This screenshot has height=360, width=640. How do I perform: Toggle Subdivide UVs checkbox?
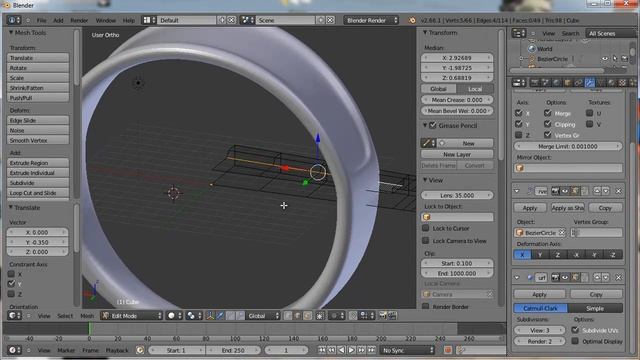[x=575, y=330]
